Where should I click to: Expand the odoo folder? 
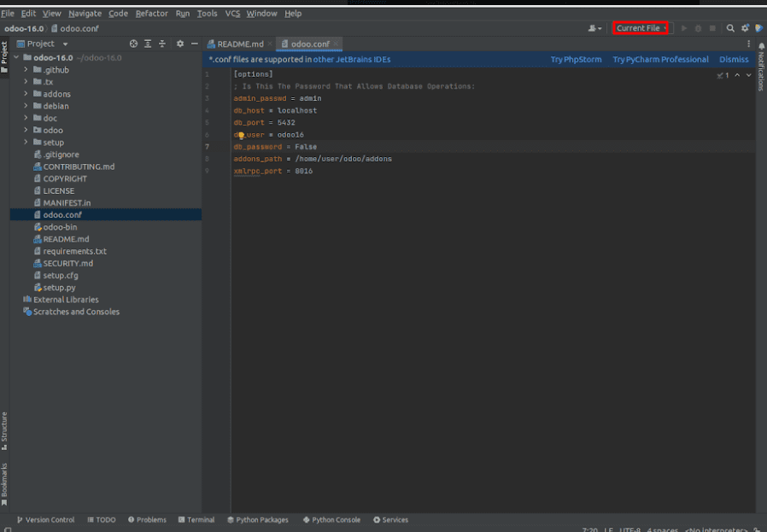click(x=26, y=130)
